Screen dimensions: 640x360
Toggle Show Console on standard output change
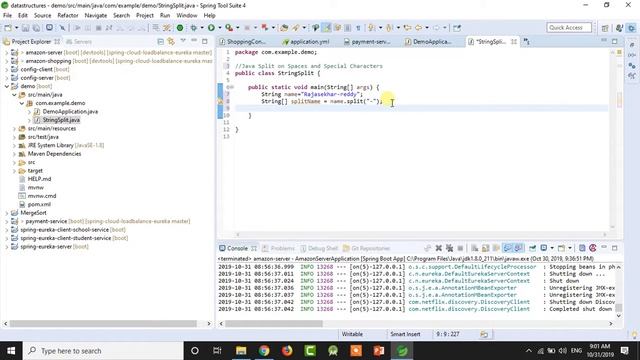tap(507, 248)
